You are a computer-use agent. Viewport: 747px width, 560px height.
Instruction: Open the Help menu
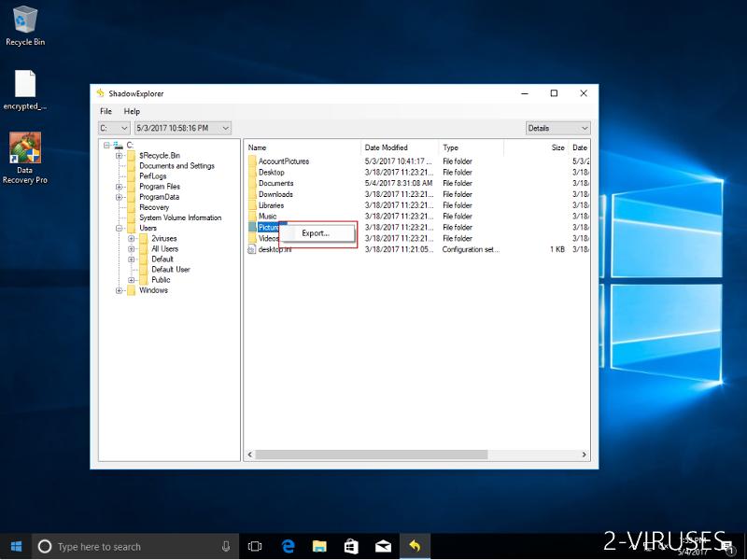[132, 111]
